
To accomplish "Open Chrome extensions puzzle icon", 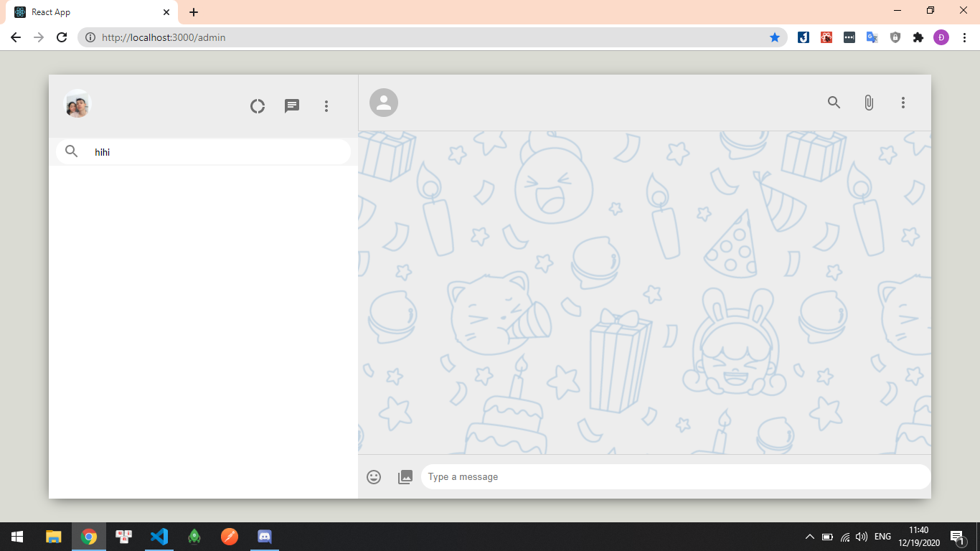I will [x=918, y=37].
